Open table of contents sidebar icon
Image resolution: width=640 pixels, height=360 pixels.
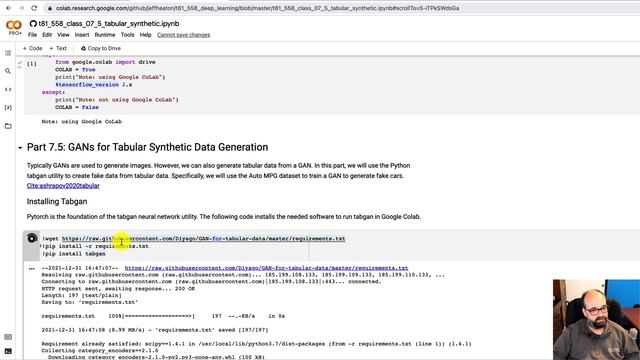click(8, 53)
